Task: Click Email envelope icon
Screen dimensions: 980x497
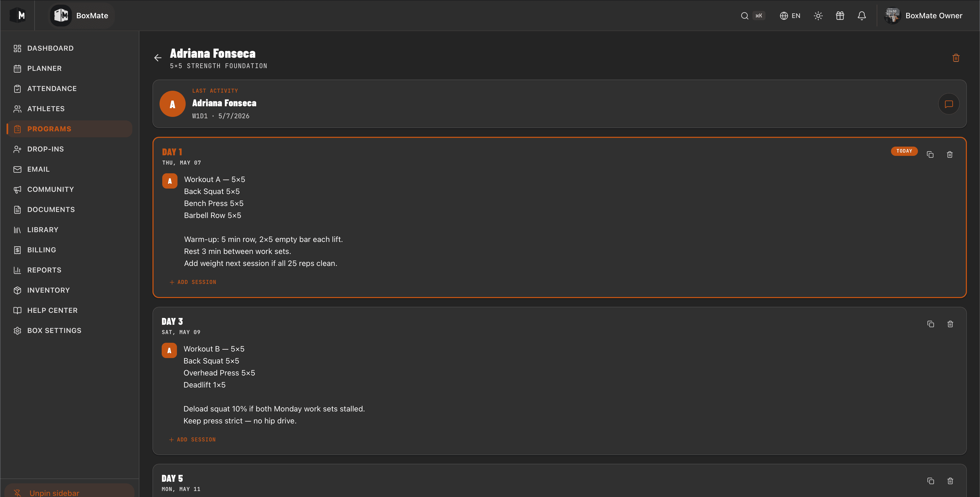Action: (17, 169)
